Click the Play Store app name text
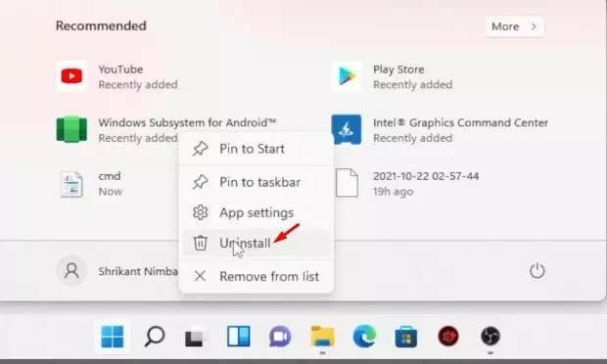Viewport: 607px width, 364px height. tap(398, 69)
